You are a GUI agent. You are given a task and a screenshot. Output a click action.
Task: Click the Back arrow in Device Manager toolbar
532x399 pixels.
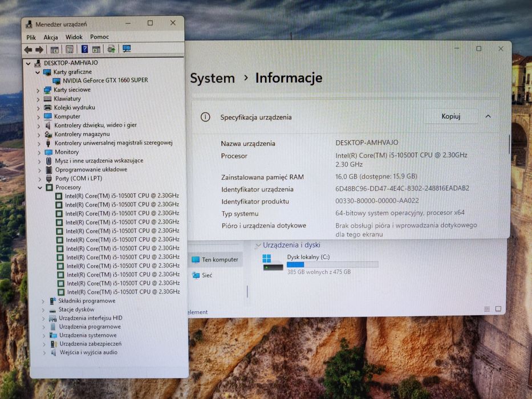coord(28,50)
